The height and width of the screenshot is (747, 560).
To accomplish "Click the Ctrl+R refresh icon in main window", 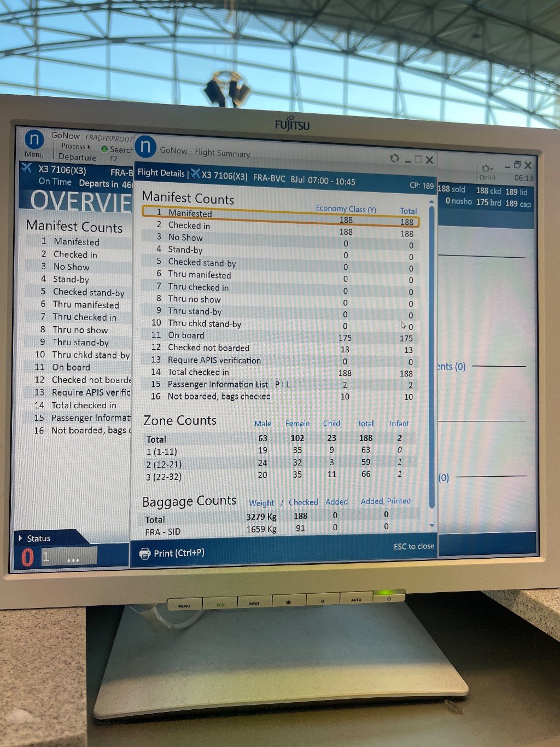I will point(486,169).
